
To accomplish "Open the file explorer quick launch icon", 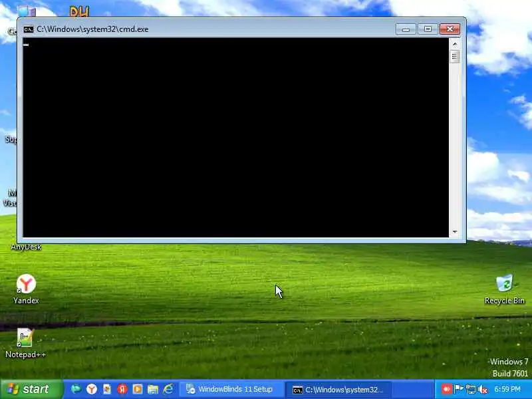I will click(153, 389).
